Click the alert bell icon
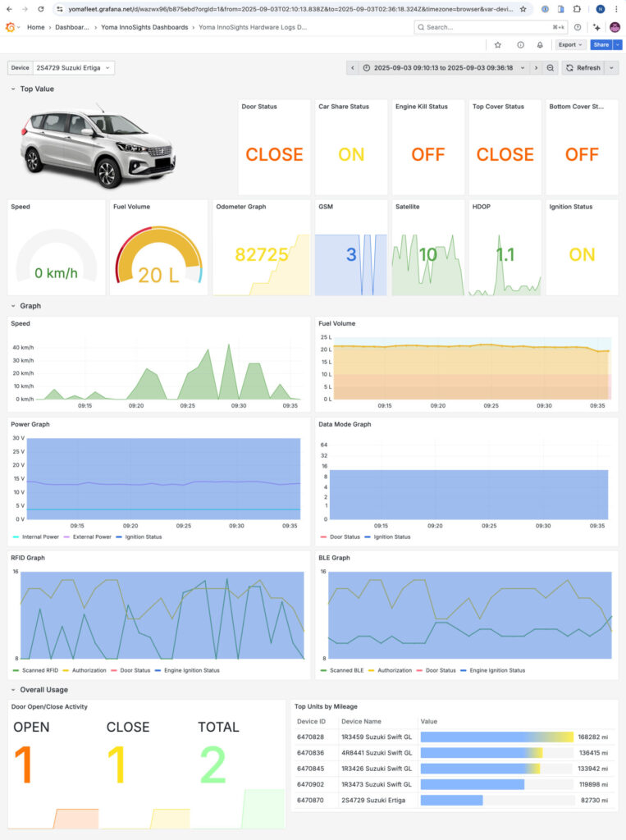The width and height of the screenshot is (626, 840). coord(540,45)
